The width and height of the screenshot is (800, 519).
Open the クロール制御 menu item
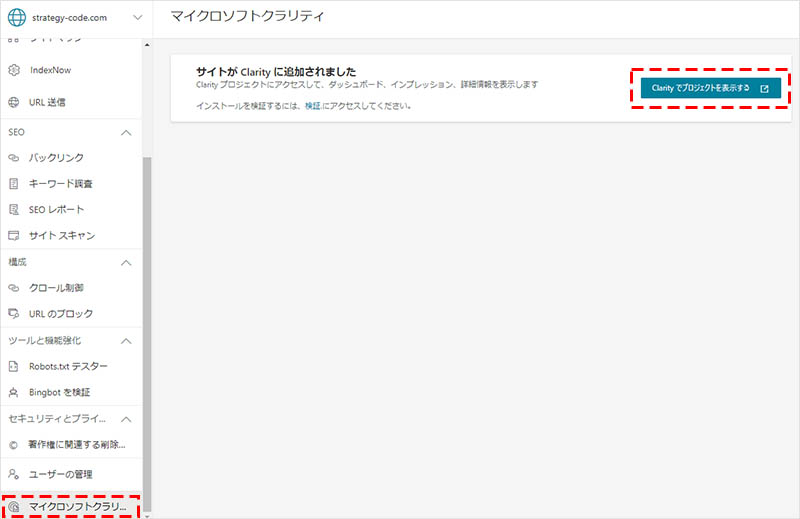57,288
